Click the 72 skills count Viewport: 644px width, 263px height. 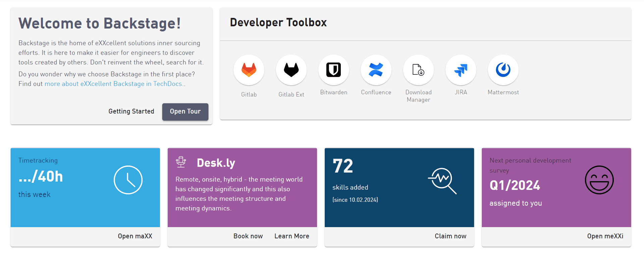(x=343, y=166)
